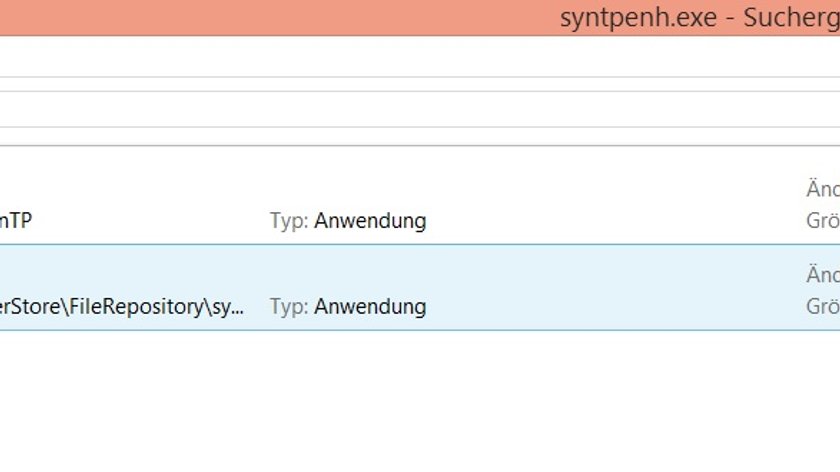Click the truncated "sy..." end of the path
The image size is (840, 472).
point(228,308)
